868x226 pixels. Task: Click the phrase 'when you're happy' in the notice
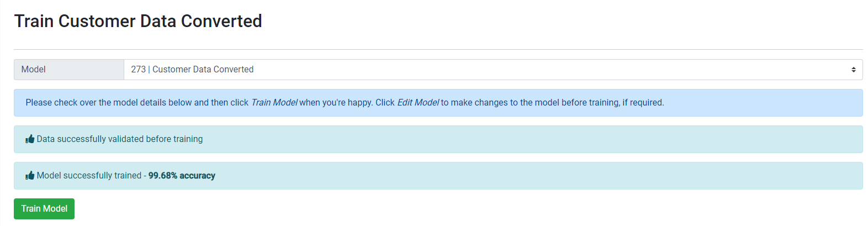click(335, 103)
